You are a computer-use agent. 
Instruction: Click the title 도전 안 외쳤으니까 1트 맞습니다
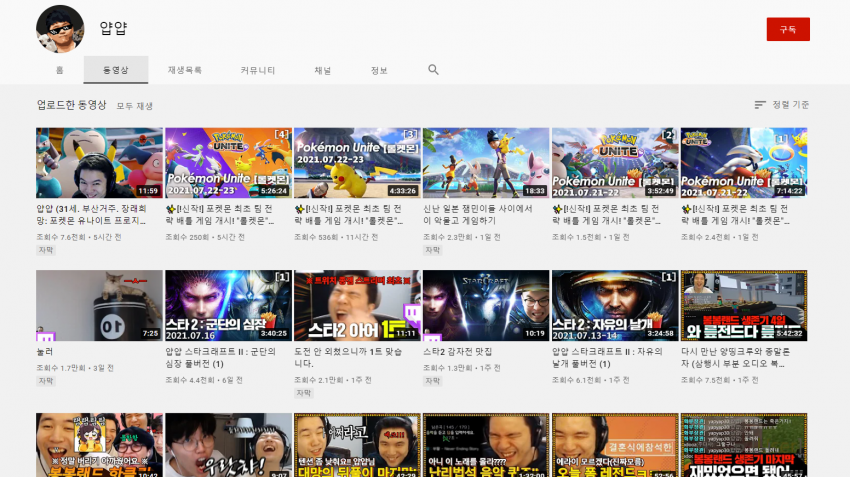tap(348, 358)
